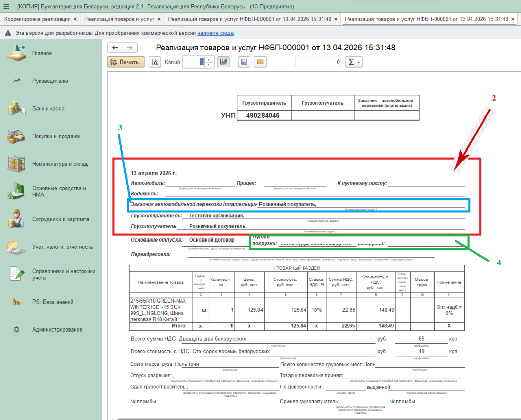Open Покупки и продажи section

coord(55,136)
